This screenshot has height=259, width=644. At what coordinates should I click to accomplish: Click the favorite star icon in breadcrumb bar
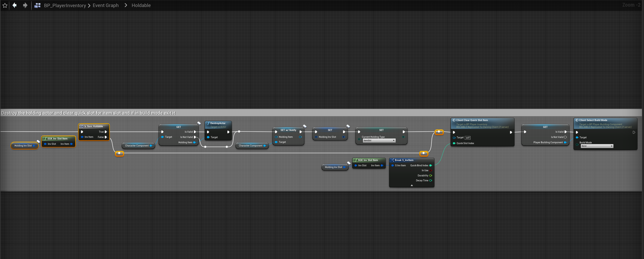pyautogui.click(x=5, y=5)
